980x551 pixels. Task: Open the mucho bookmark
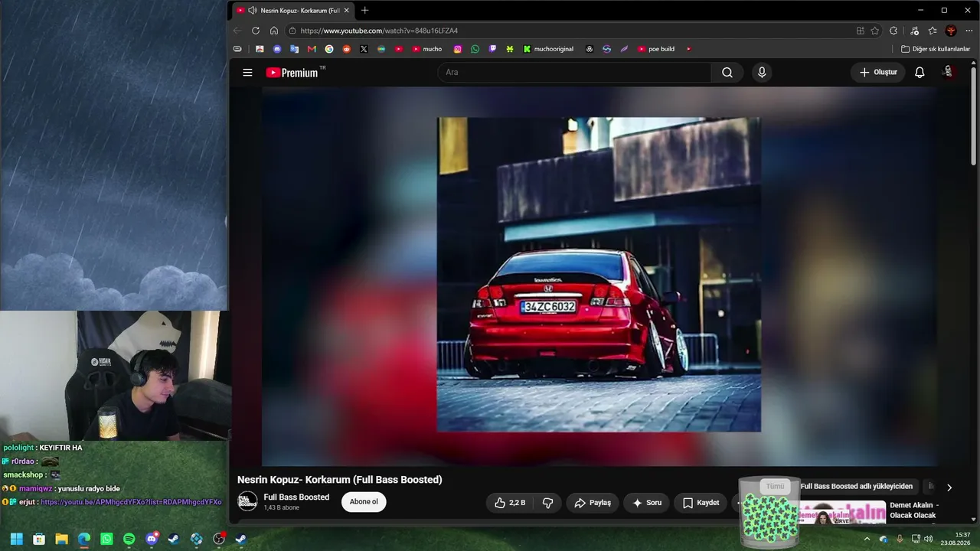427,49
